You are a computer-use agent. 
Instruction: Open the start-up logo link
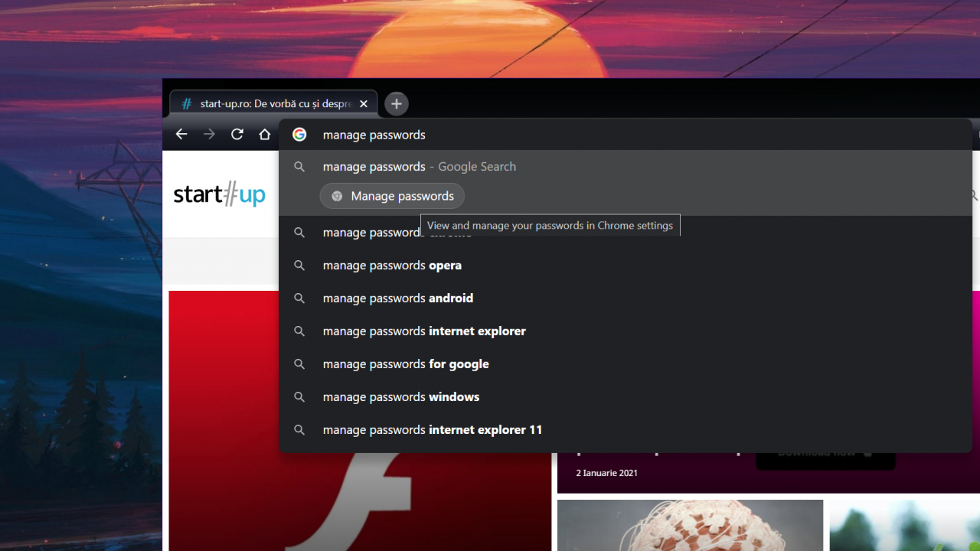tap(219, 194)
